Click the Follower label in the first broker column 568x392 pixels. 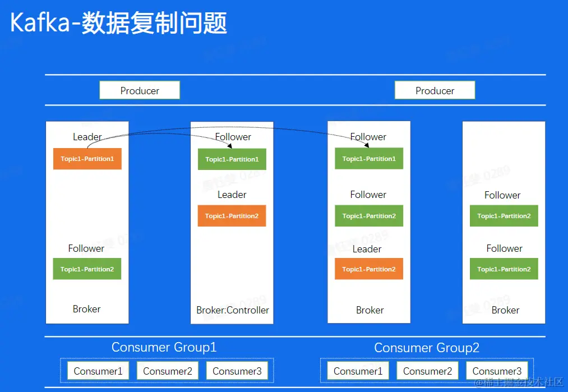(86, 248)
